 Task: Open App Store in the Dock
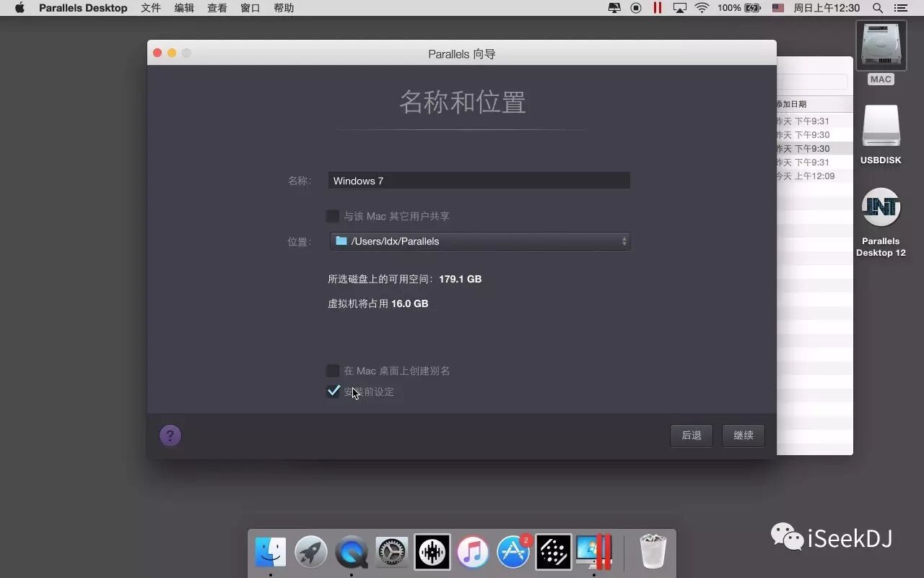click(513, 553)
